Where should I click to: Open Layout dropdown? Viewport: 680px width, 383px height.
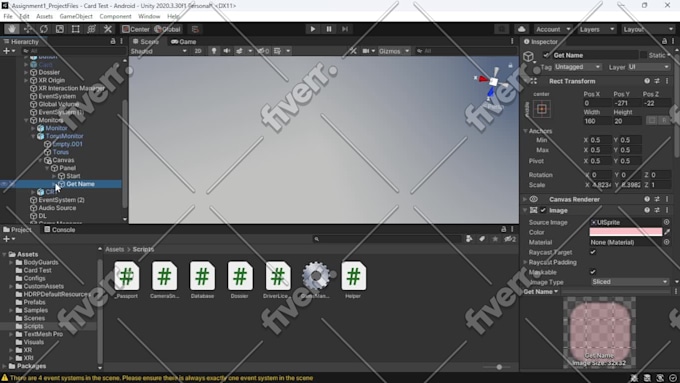pos(647,29)
